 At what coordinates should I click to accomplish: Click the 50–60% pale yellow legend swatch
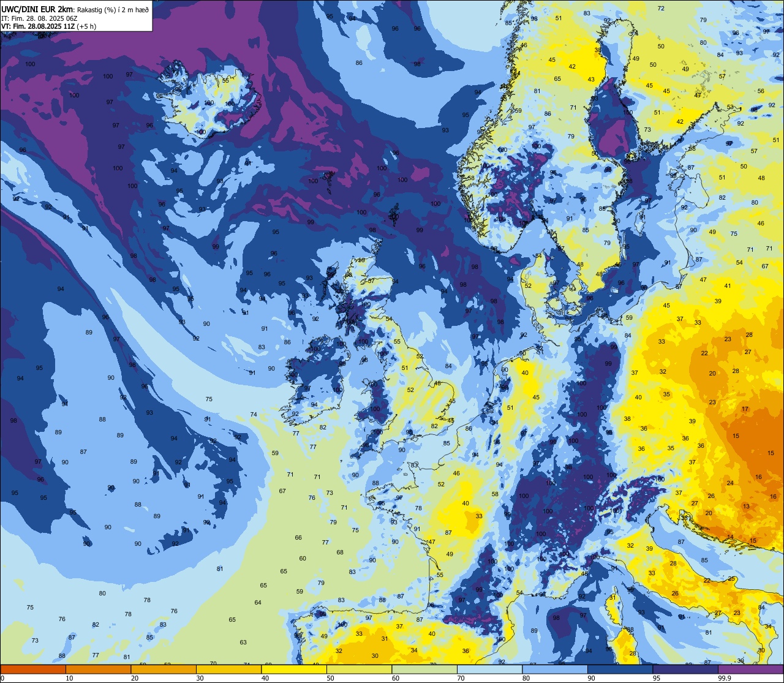(x=359, y=669)
